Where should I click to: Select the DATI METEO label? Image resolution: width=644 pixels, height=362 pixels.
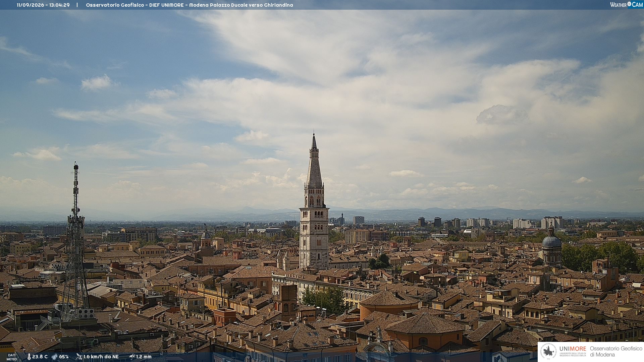(x=12, y=357)
